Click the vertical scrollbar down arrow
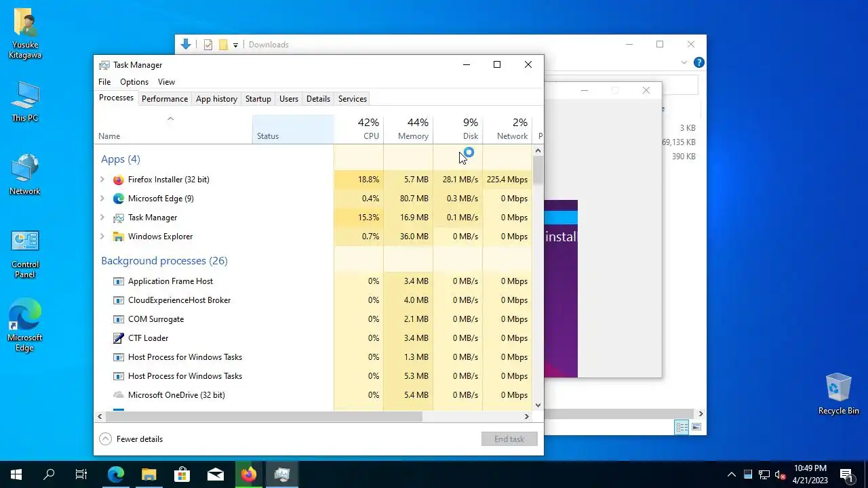The image size is (868, 488). click(538, 405)
